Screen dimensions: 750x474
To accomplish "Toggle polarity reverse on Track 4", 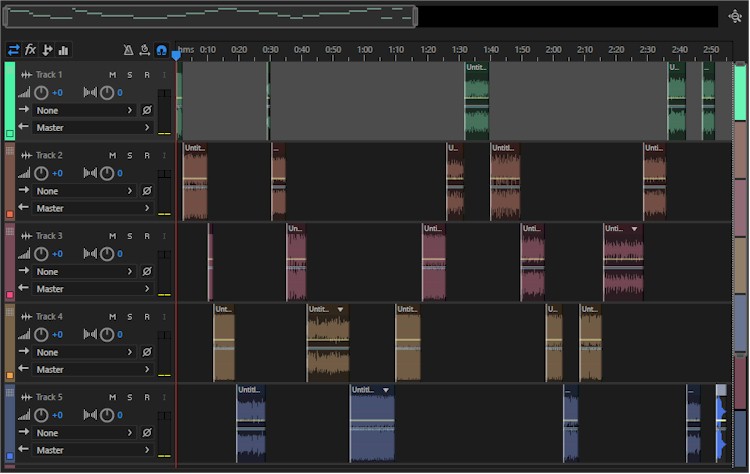I will pyautogui.click(x=147, y=353).
